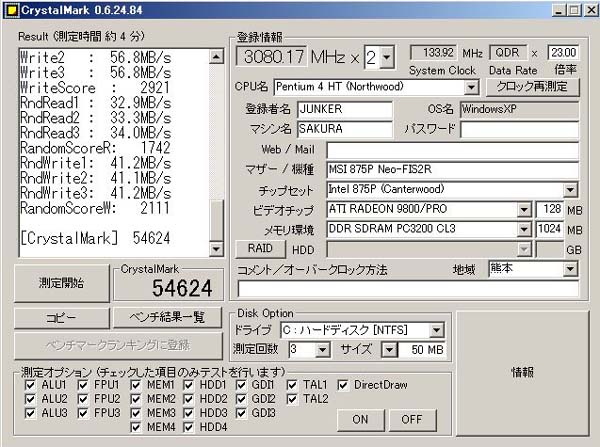
Task: Start benchmark with 測定開始 button
Action: point(62,283)
